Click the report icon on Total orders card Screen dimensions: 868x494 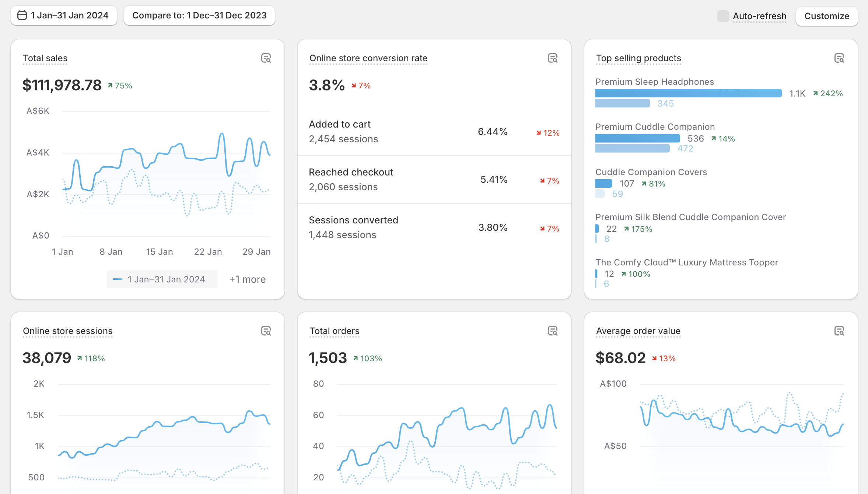click(x=553, y=331)
